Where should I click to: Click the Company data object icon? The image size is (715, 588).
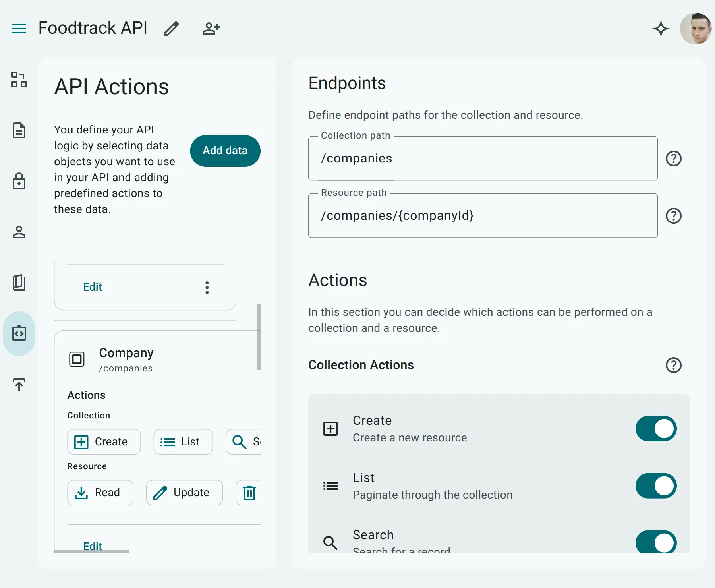point(77,359)
